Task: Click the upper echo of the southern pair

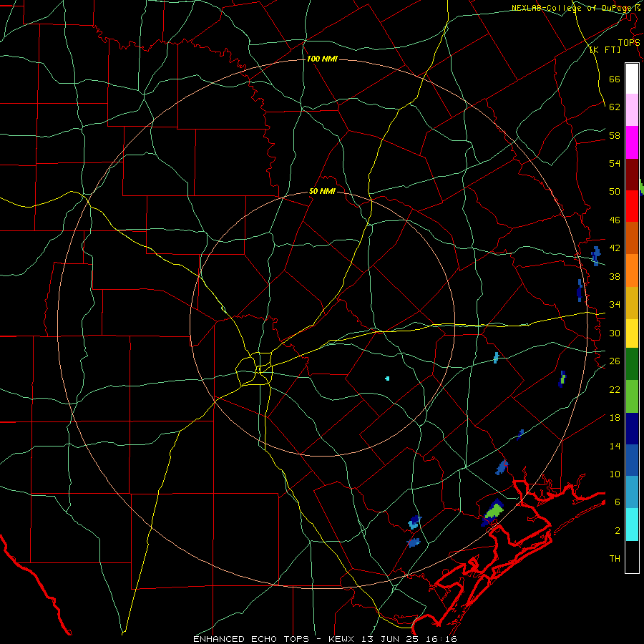Action: click(415, 522)
